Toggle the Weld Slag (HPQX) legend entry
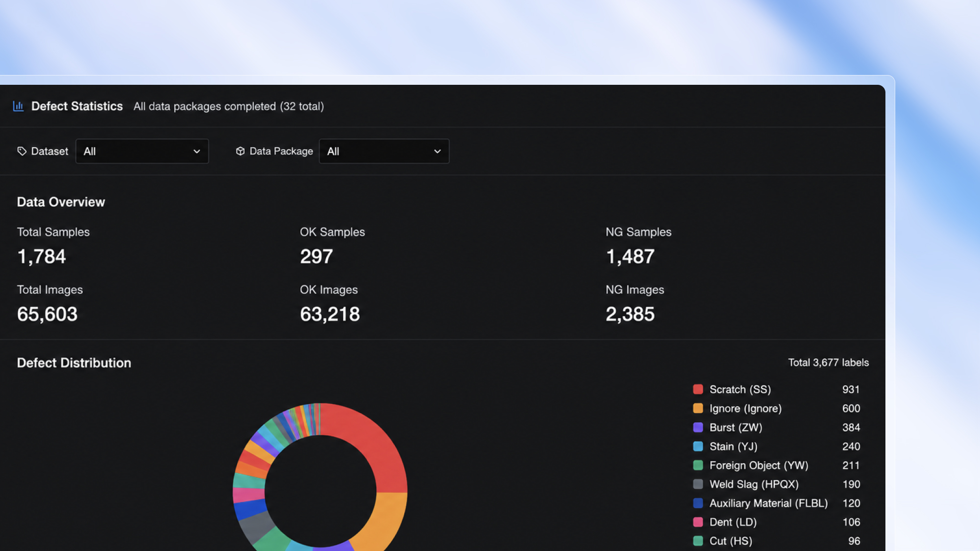Viewport: 980px width, 551px height. (x=776, y=484)
